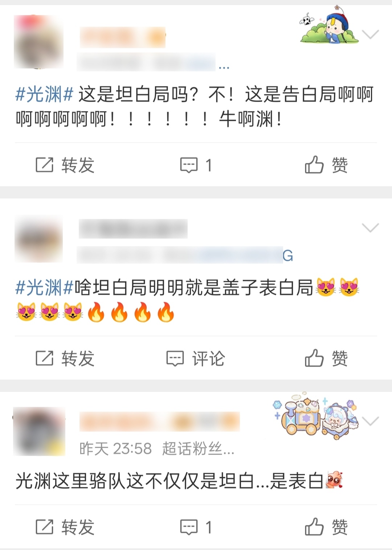The image size is (392, 550).
Task: Repost the second post about 盖子表白局
Action: [65, 358]
